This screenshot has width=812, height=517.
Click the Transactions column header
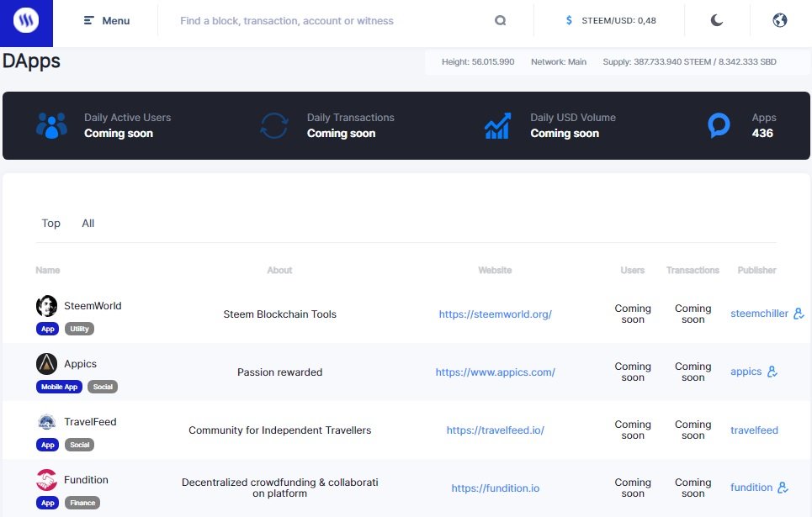tap(693, 270)
